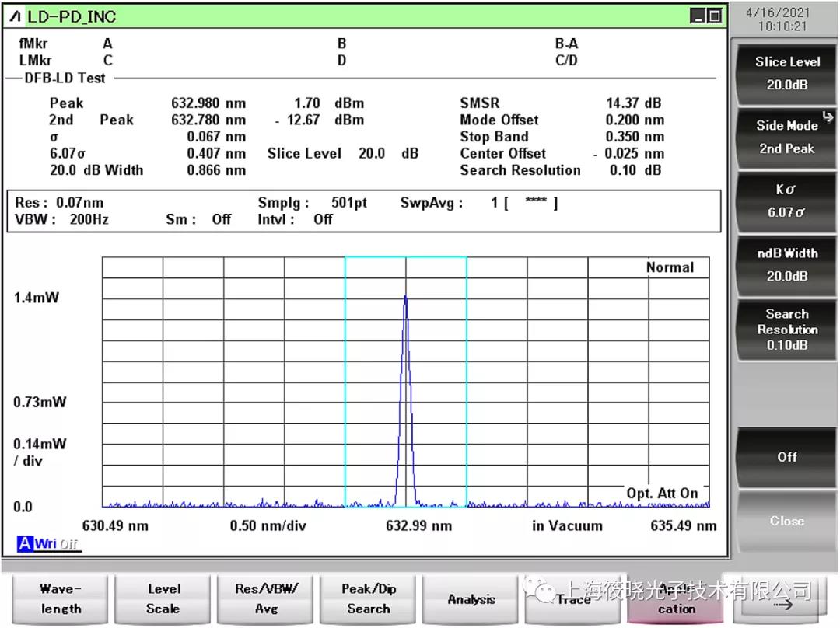Screen dimensions: 840x628
Task: Toggle the Off softkey
Action: pos(786,457)
